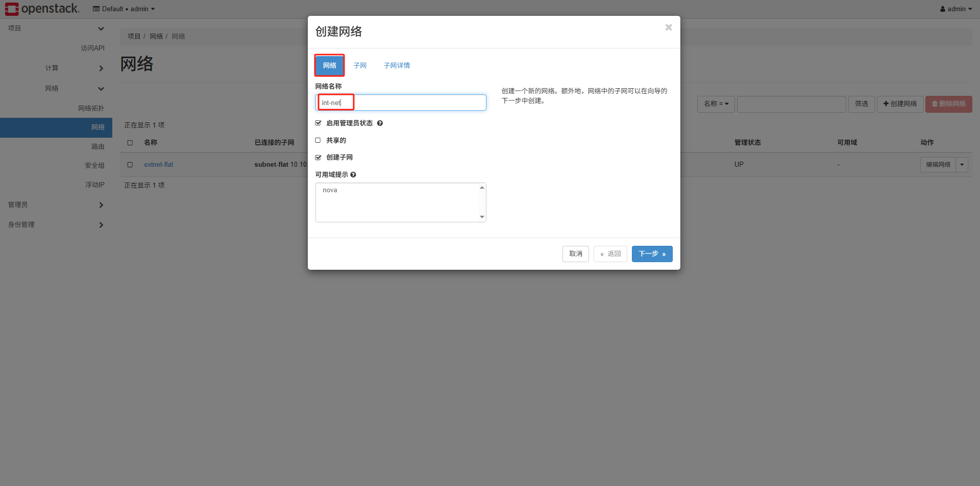The image size is (980, 486).
Task: Click the 管理状态 column header
Action: [747, 143]
